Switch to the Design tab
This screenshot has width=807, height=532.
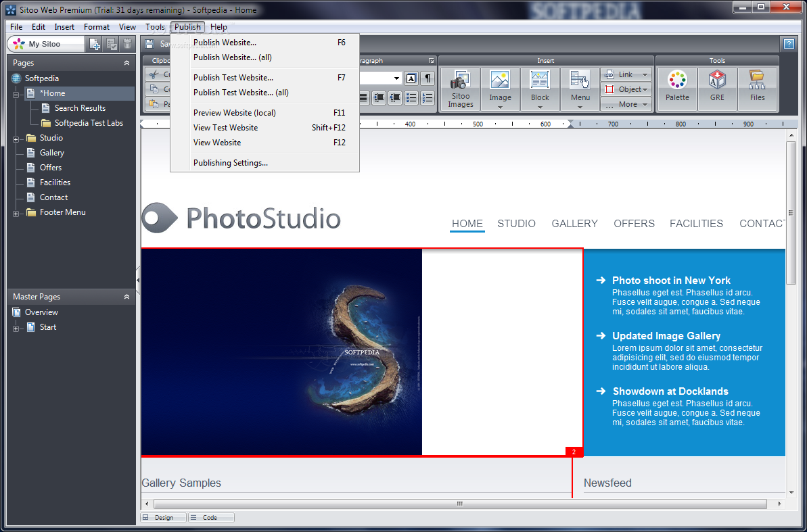click(x=164, y=518)
